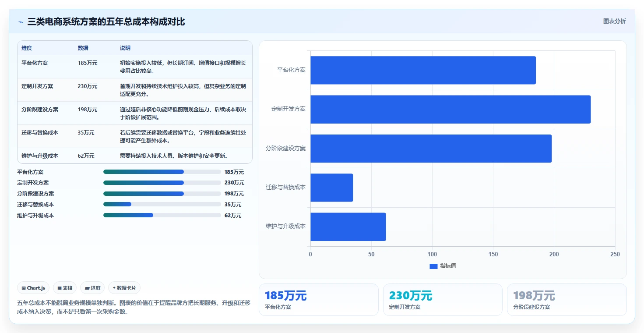Click the description 需要持续投入技术人员
Screen dimensions: 644x333
coord(174,156)
